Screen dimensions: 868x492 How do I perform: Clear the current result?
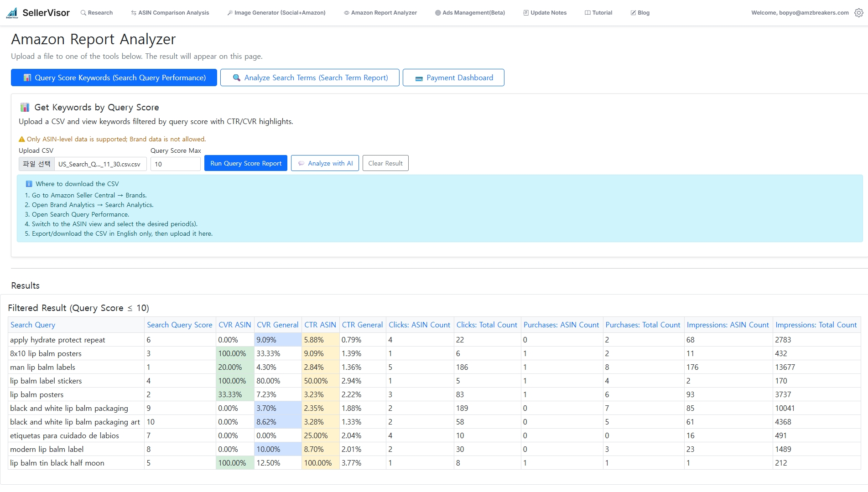[385, 163]
